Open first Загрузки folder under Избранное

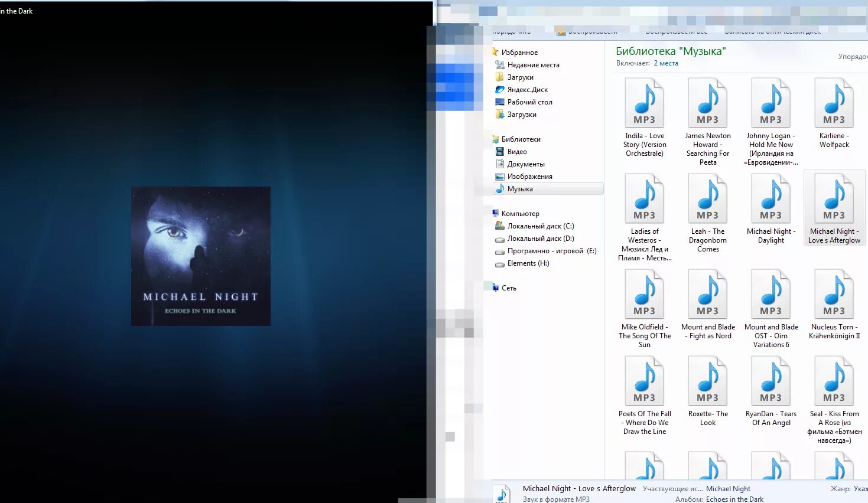(520, 77)
